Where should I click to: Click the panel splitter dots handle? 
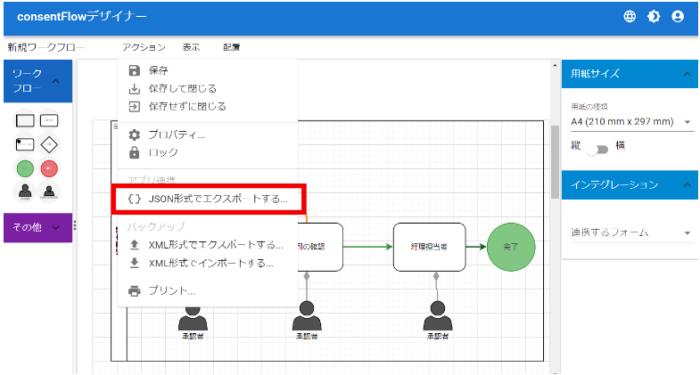tap(75, 225)
